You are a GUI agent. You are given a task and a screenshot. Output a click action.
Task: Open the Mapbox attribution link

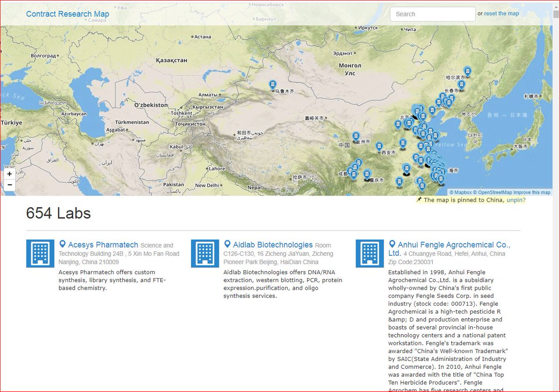coord(461,192)
